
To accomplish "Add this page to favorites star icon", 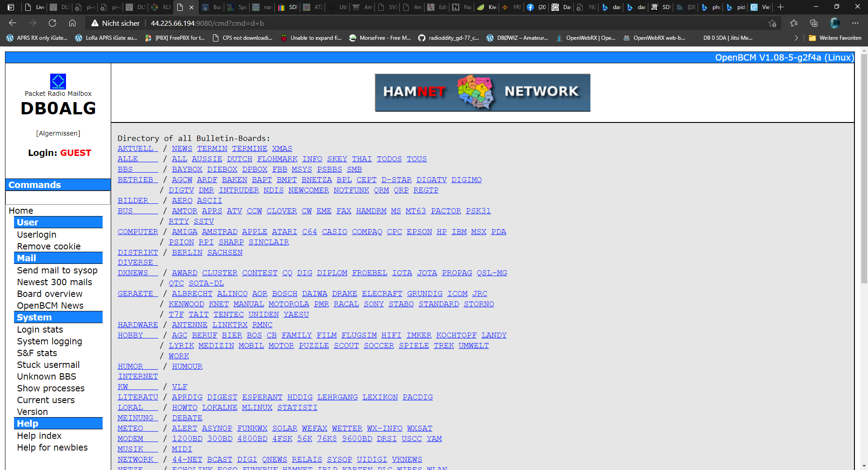I will point(772,23).
